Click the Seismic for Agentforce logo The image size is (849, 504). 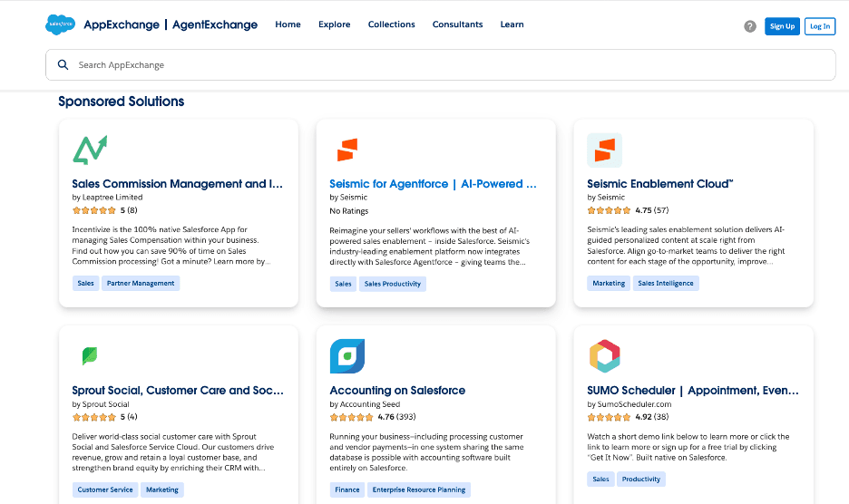(x=346, y=150)
